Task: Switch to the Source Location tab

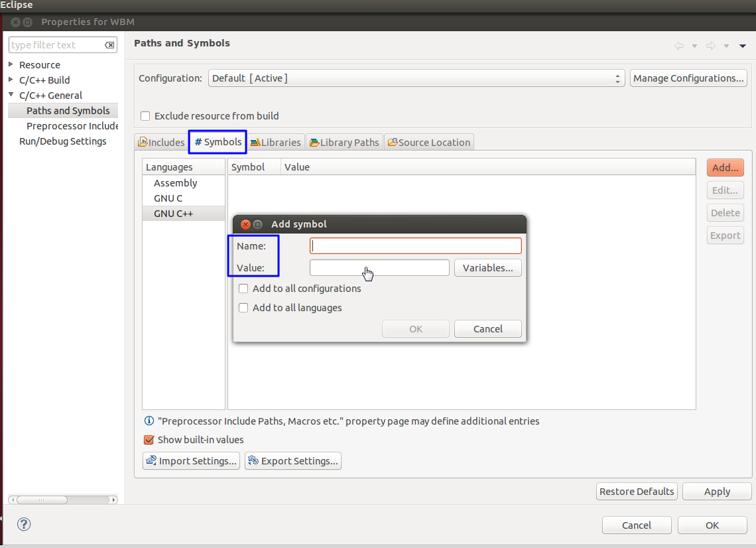Action: pyautogui.click(x=429, y=142)
